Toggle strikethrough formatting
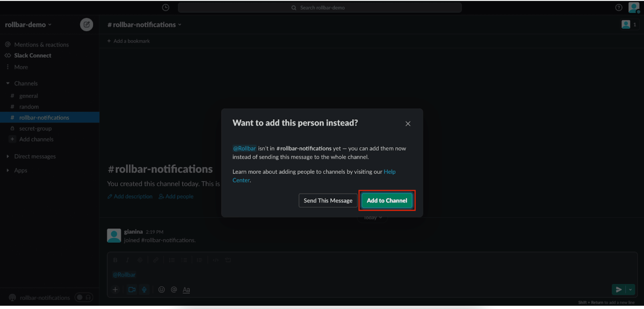The height and width of the screenshot is (309, 644). [x=140, y=260]
